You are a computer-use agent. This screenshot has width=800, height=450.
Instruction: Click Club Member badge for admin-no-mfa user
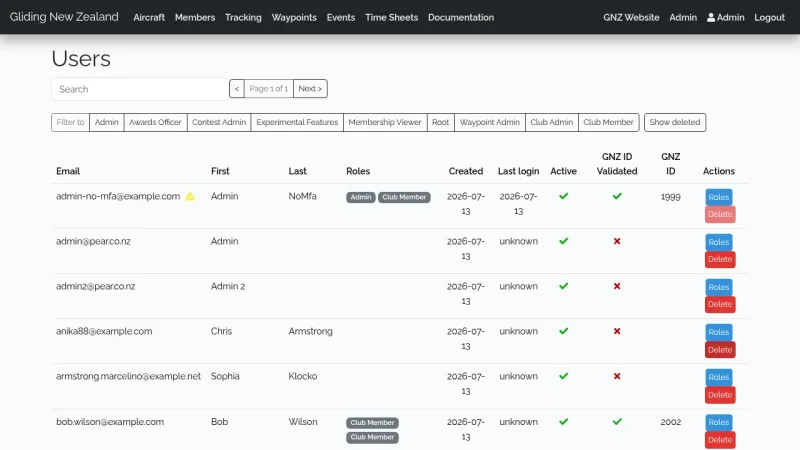[x=404, y=197]
